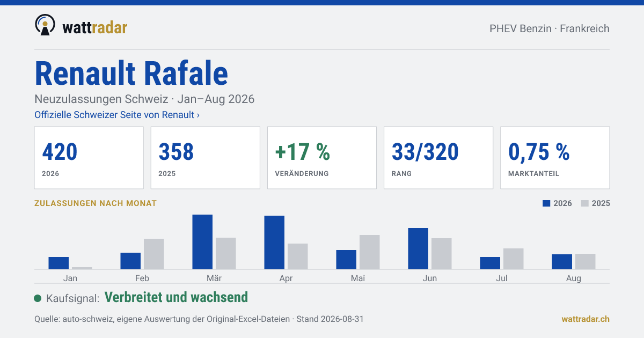Click 'Neuzulassungen Schweiz · Jan–Aug 2026' subtitle
Viewport: 644px width, 338px height.
[144, 99]
